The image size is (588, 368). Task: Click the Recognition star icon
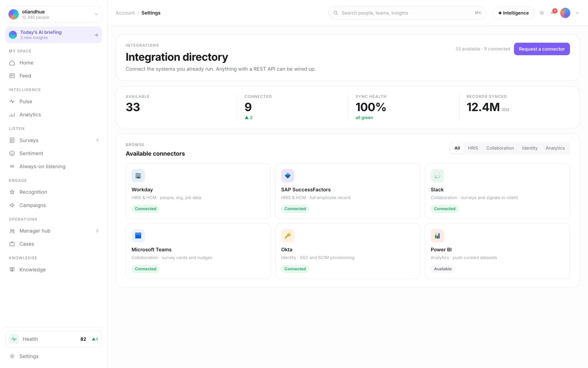point(12,192)
